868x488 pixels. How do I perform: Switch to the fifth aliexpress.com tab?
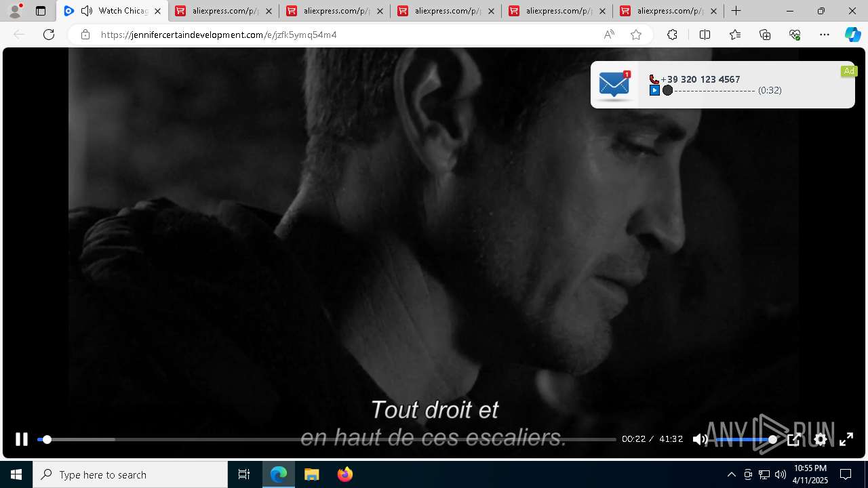point(669,11)
